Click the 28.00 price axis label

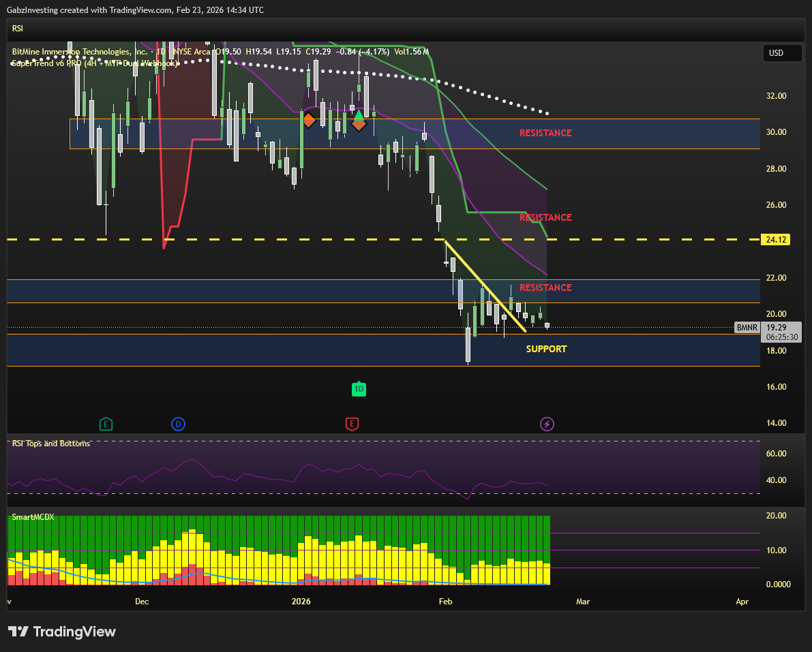click(x=777, y=169)
